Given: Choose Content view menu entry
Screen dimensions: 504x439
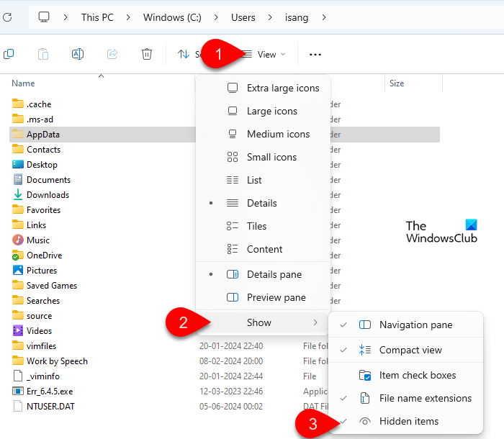Looking at the screenshot, I should click(x=263, y=249).
